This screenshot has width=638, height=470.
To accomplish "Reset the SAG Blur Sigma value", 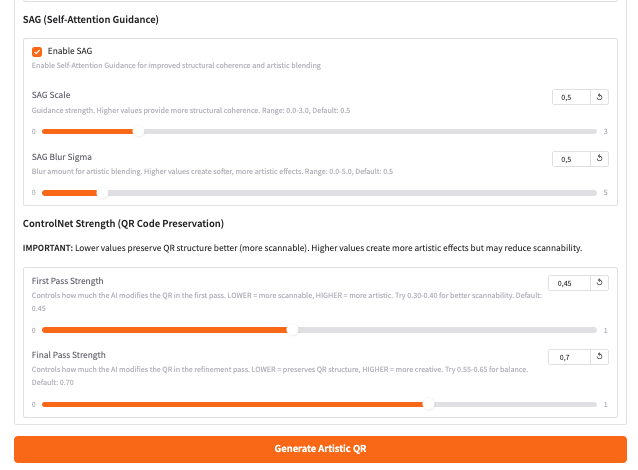I will click(600, 159).
